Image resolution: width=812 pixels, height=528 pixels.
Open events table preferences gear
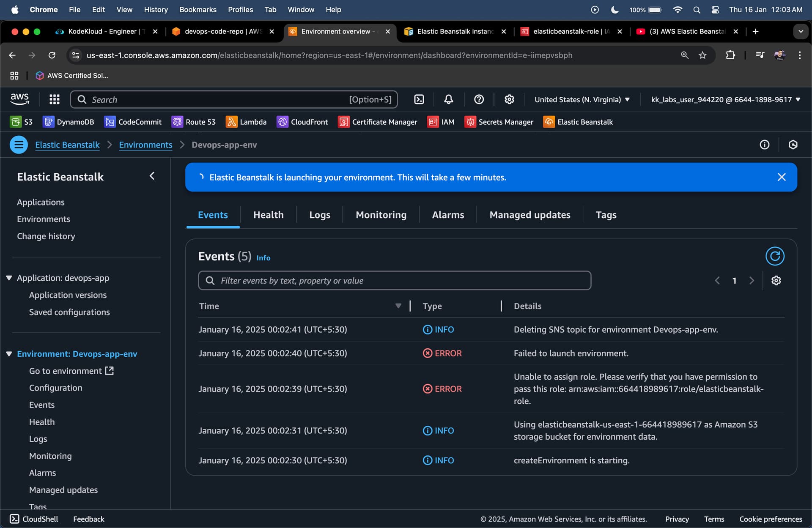point(776,281)
